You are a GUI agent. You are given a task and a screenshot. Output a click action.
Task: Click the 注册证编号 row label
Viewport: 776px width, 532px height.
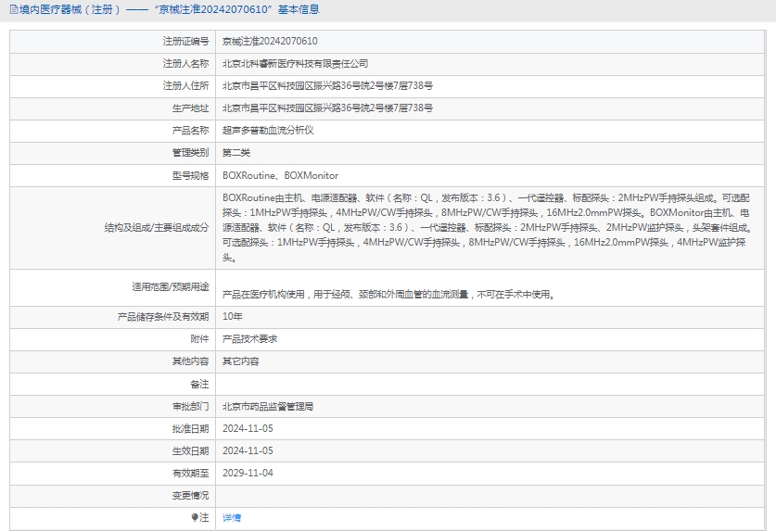click(x=185, y=42)
